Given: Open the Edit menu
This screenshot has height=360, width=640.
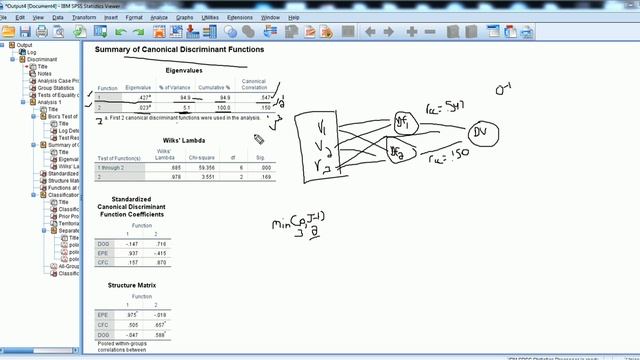Looking at the screenshot, I should pos(20,18).
